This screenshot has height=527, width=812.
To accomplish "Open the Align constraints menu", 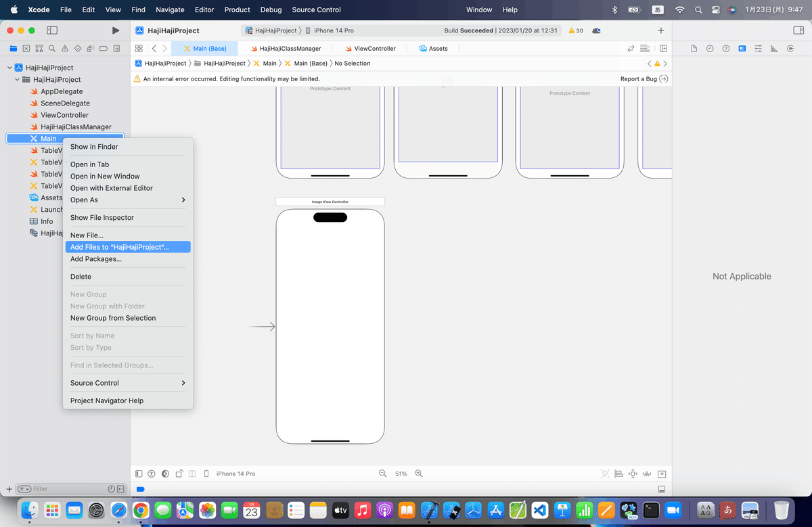I will [618, 474].
